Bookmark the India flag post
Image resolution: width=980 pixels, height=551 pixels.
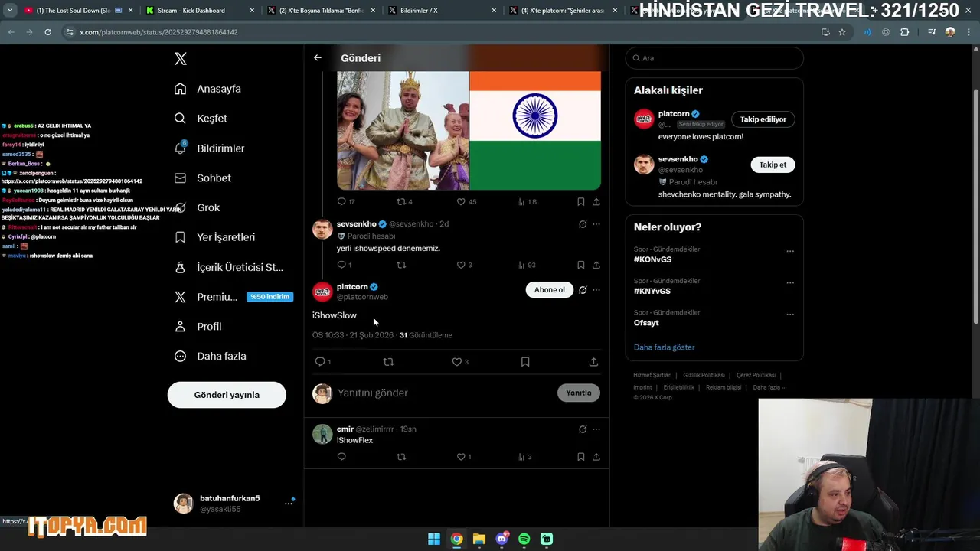coord(580,202)
